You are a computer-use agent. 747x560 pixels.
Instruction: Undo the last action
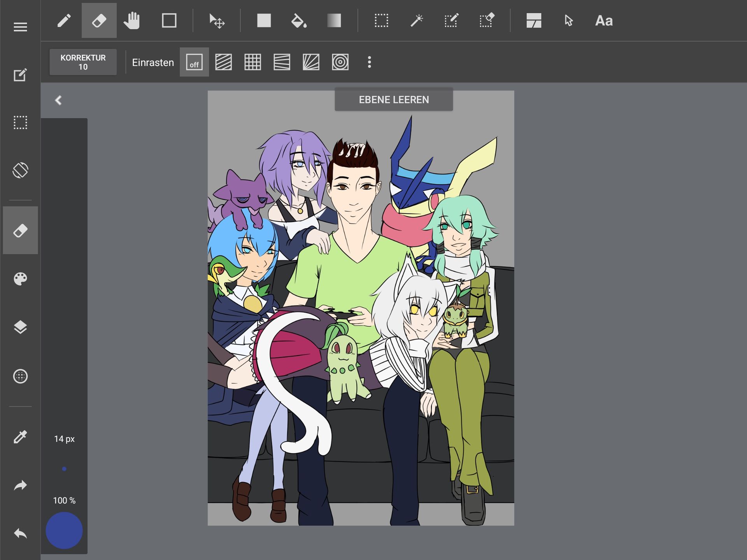pos(20,533)
